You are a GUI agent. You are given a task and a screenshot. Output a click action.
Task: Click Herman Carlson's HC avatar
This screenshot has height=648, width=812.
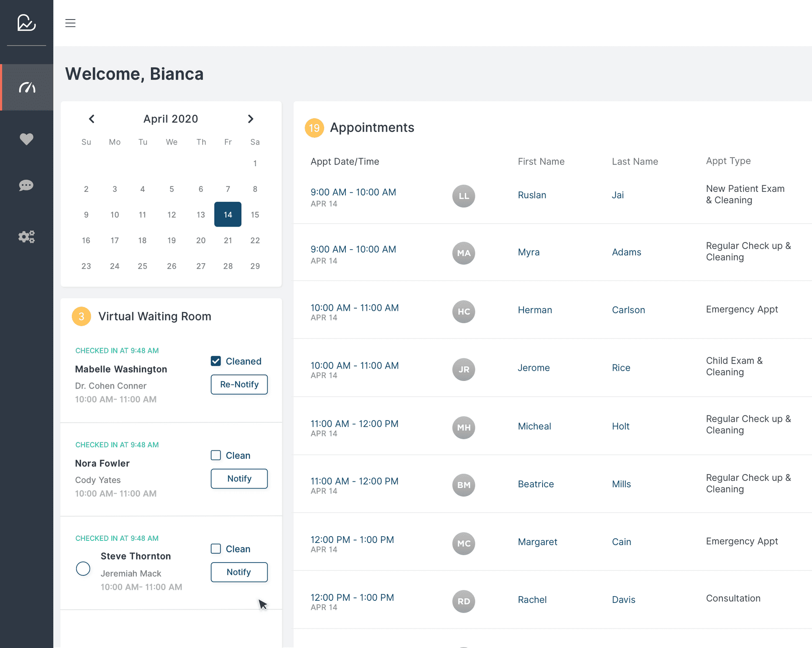tap(463, 312)
